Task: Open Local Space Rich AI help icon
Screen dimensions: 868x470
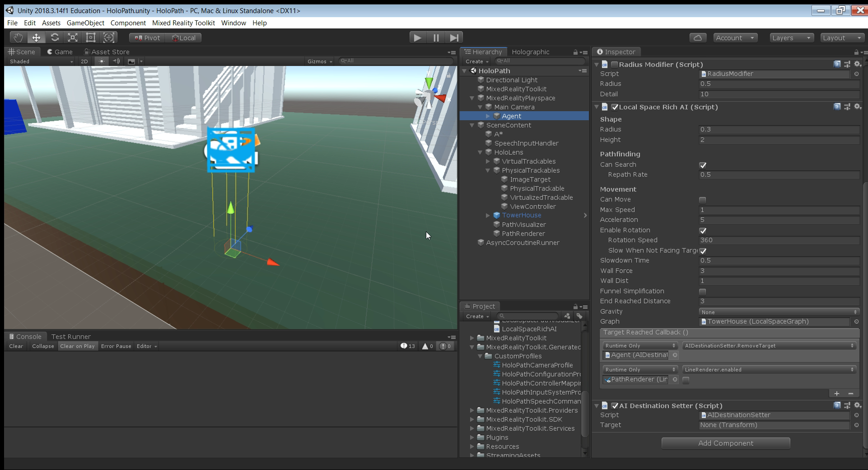Action: pos(837,107)
